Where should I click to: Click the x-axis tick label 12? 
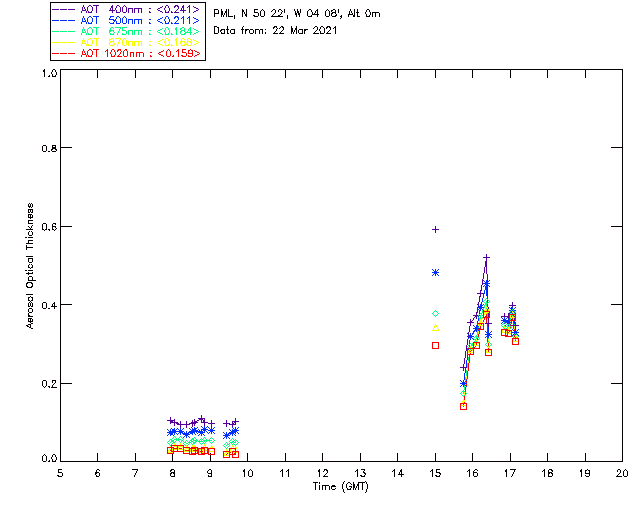click(322, 473)
